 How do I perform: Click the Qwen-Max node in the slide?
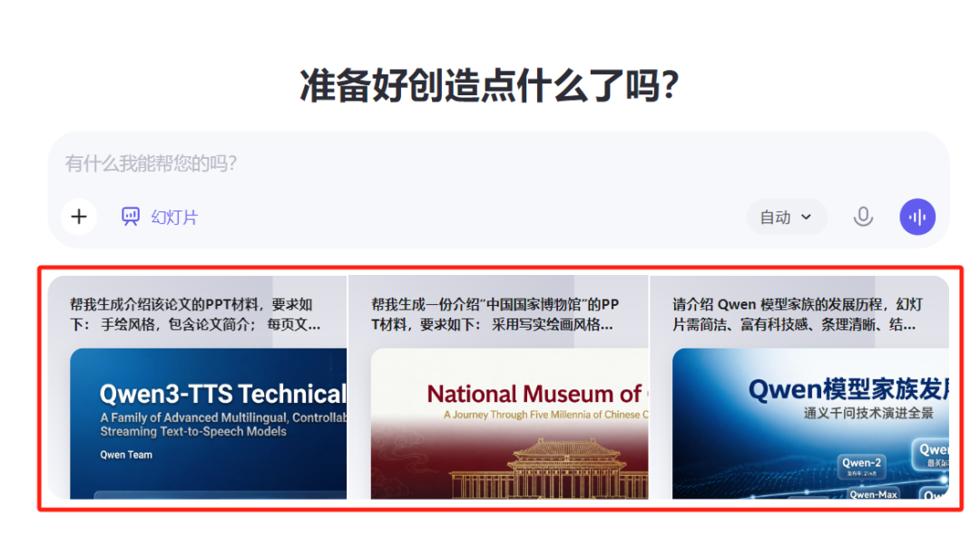873,494
